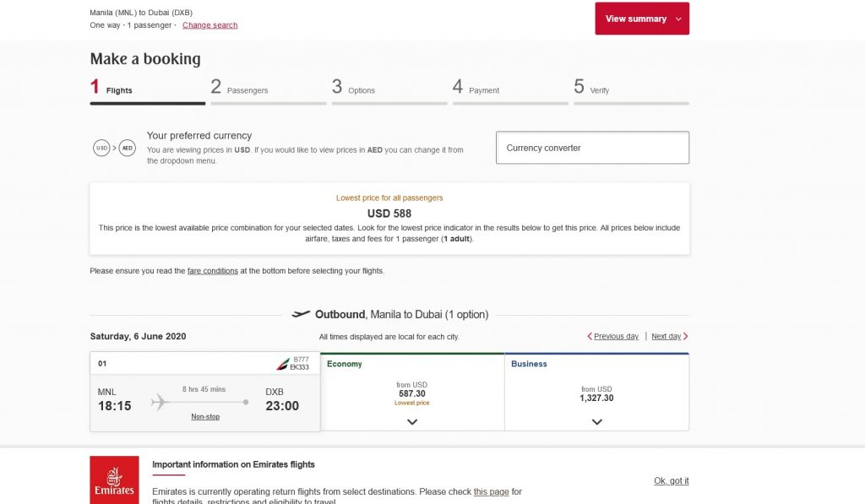Screen dimensions: 865x504
Task: Click the Change search link
Action: click(x=209, y=25)
